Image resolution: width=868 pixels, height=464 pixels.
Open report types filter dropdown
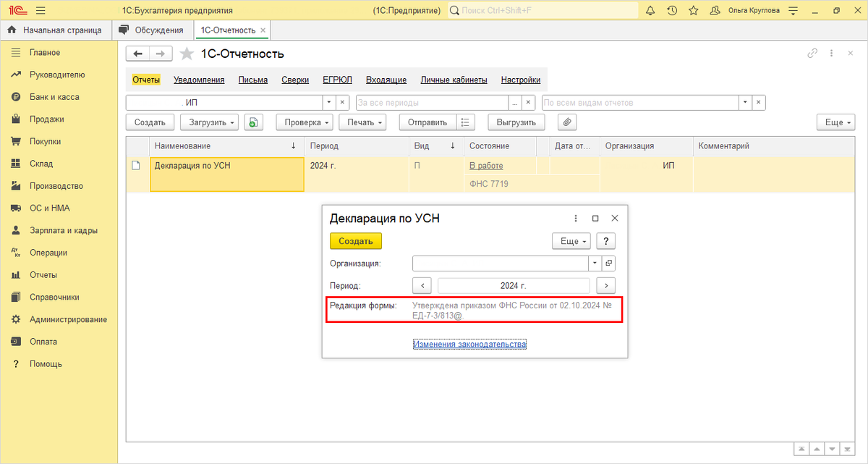point(745,103)
